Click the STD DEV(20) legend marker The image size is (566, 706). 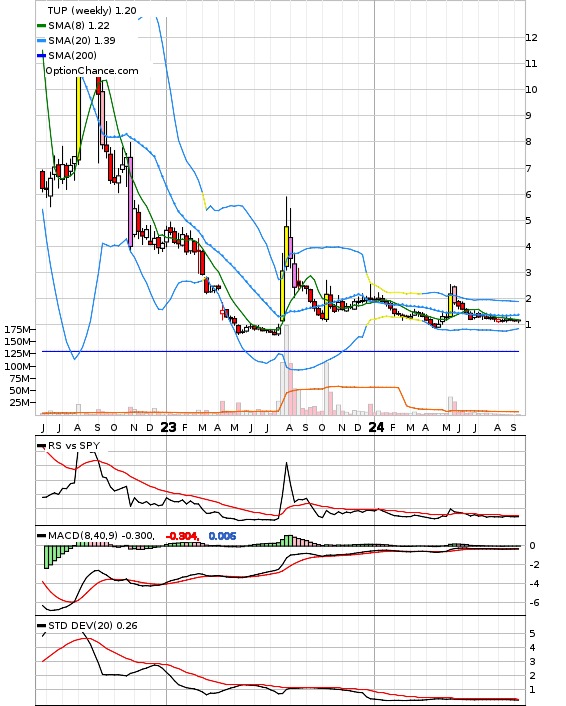[41, 625]
